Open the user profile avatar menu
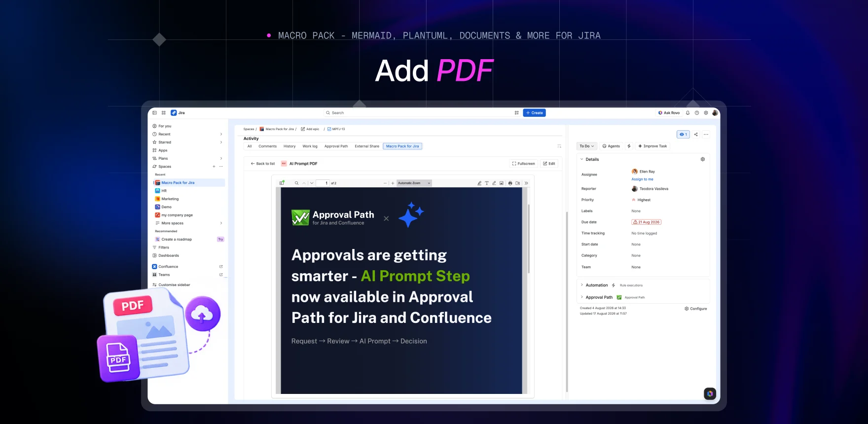 coord(715,113)
